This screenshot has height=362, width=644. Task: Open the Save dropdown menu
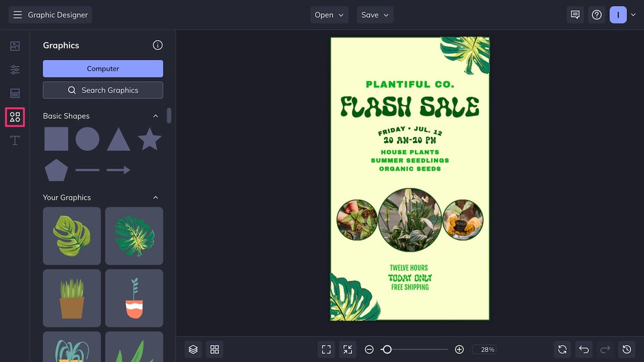point(375,15)
